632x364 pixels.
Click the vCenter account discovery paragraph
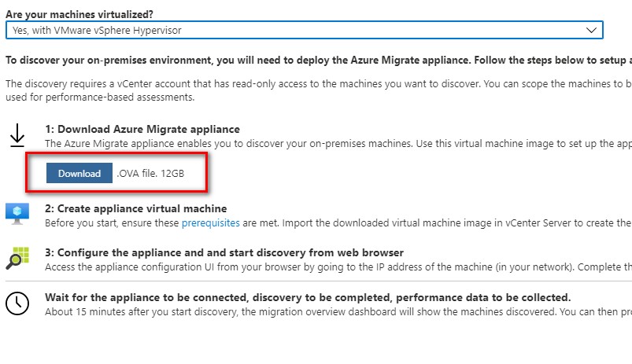(x=319, y=90)
